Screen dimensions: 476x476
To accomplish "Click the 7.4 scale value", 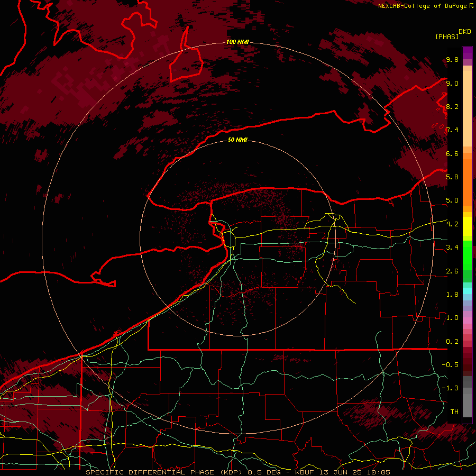I will click(452, 130).
